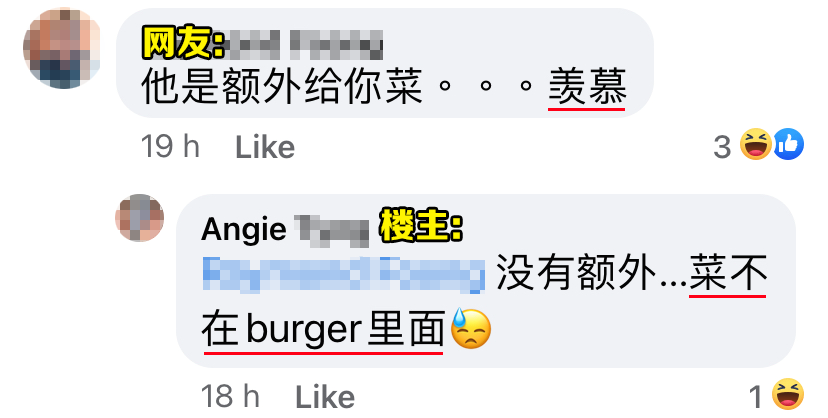Click the blue thumbs-up reaction icon
This screenshot has height=418, width=828.
(x=788, y=144)
